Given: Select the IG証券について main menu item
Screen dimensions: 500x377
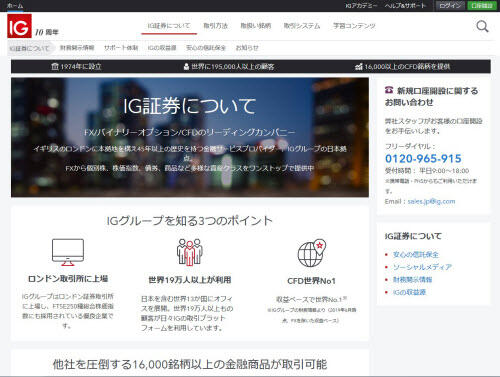Looking at the screenshot, I should point(169,26).
